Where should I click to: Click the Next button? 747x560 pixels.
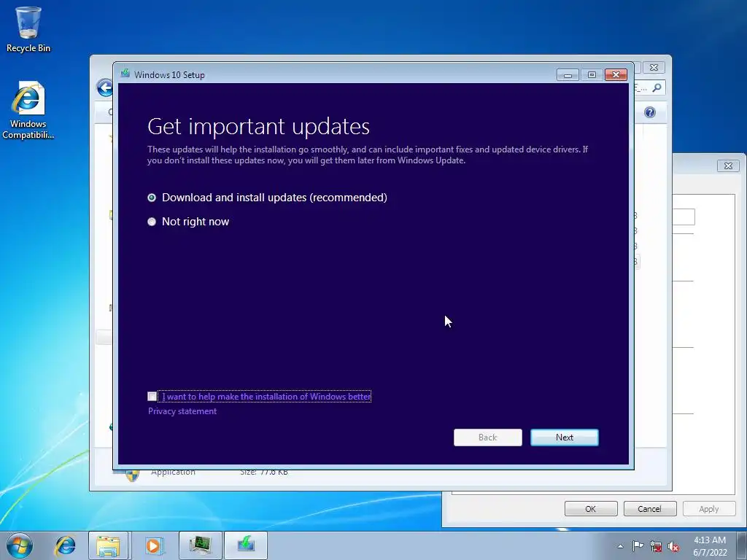564,437
